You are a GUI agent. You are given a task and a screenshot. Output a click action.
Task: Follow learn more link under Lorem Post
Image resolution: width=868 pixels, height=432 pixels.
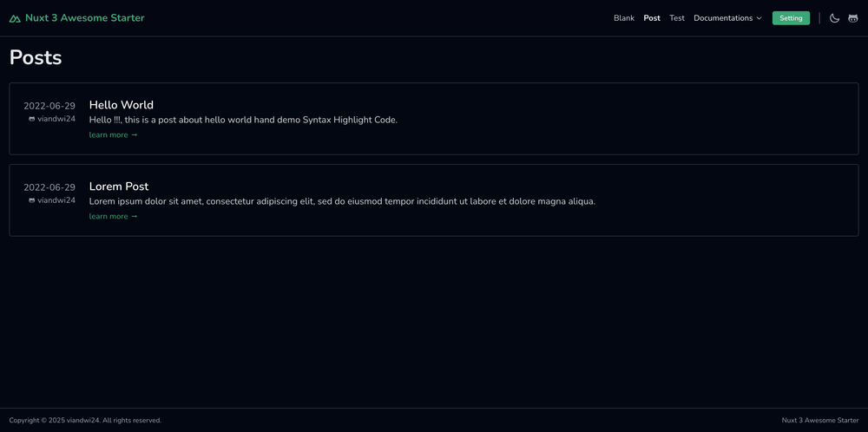tap(114, 216)
